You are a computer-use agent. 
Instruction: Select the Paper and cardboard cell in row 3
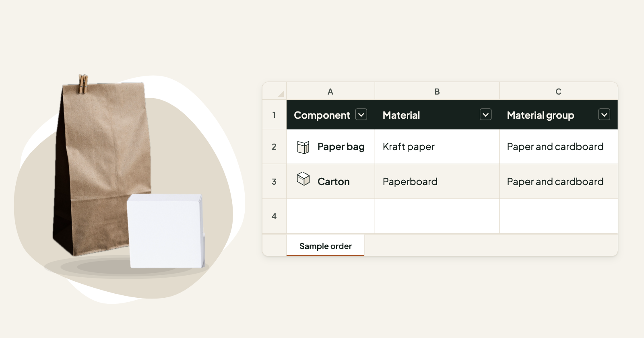tap(559, 181)
